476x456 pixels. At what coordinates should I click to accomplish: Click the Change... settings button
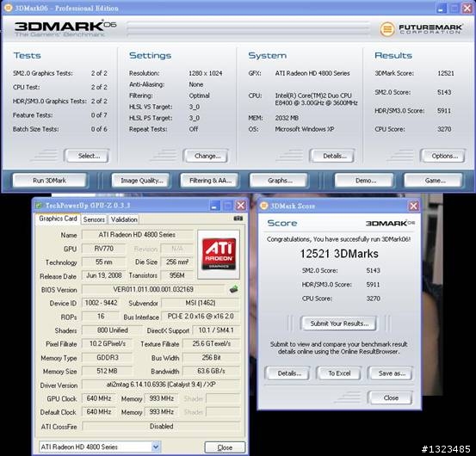click(x=206, y=156)
